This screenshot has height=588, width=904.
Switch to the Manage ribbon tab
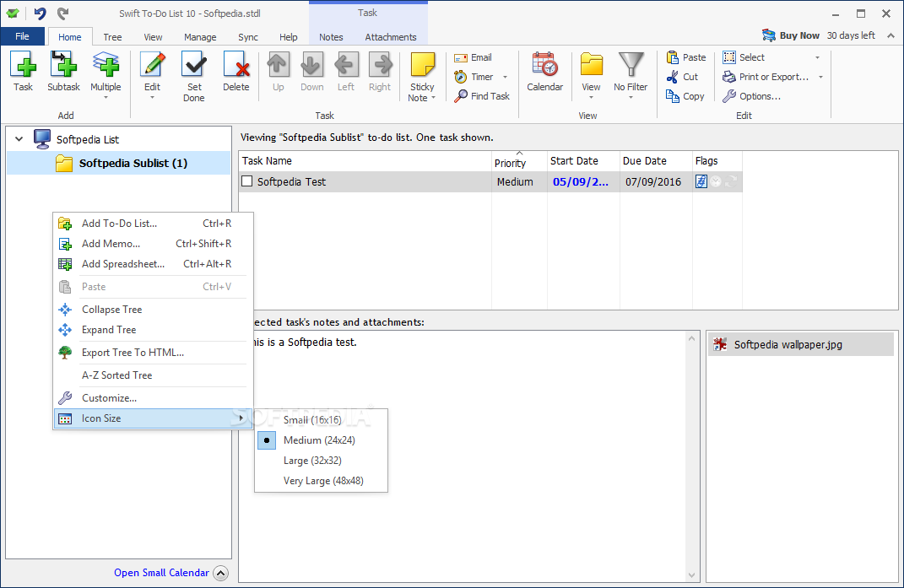point(200,37)
